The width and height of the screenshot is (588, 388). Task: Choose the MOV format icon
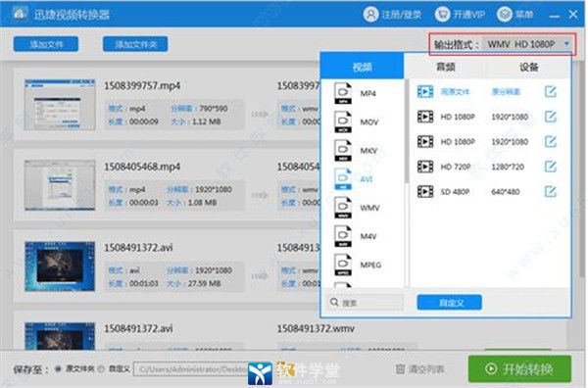(x=343, y=121)
